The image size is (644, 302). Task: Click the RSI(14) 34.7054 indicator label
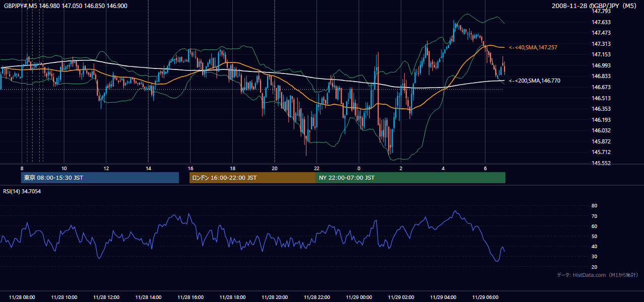pyautogui.click(x=22, y=191)
